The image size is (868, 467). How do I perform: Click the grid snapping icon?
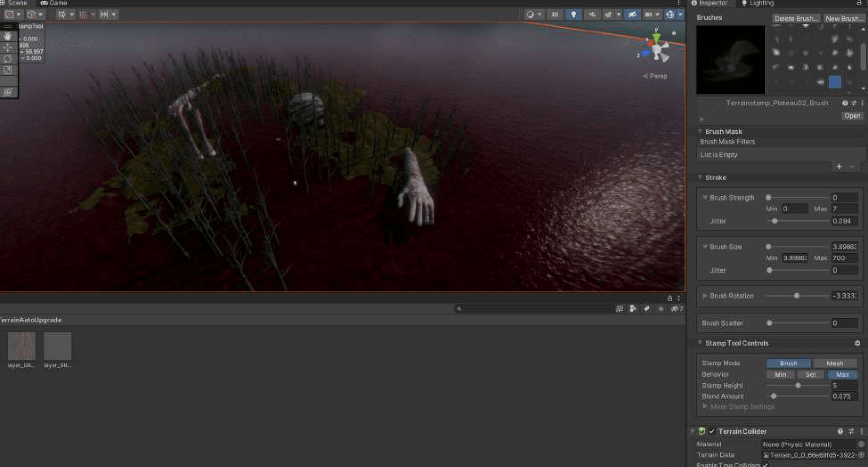tap(83, 14)
